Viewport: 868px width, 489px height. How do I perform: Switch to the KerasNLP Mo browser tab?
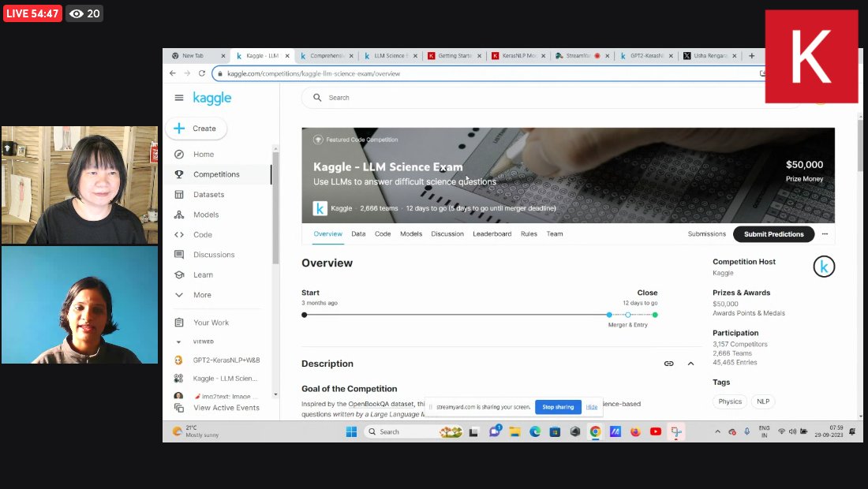518,56
